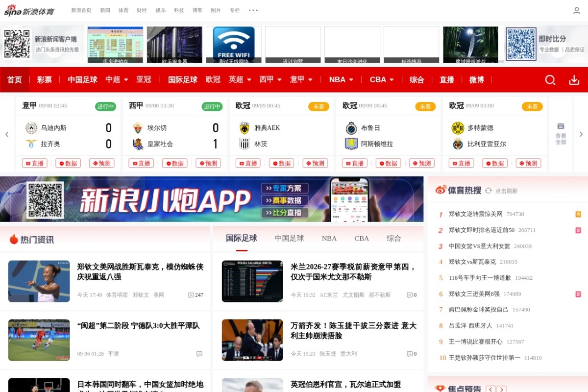Click the download icon in red navbar
Image resolution: width=588 pixels, height=392 pixels.
click(x=574, y=80)
